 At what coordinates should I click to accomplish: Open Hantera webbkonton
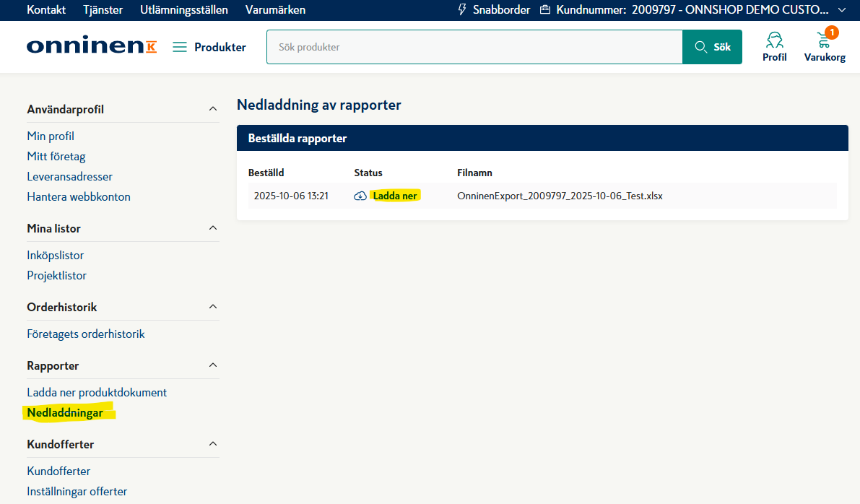pyautogui.click(x=79, y=197)
